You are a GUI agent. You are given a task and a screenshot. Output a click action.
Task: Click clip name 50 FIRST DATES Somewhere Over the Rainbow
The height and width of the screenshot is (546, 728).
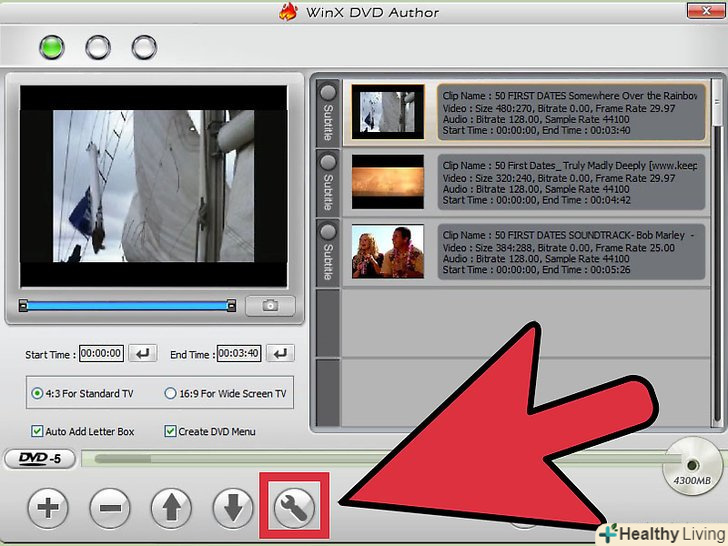pyautogui.click(x=570, y=96)
